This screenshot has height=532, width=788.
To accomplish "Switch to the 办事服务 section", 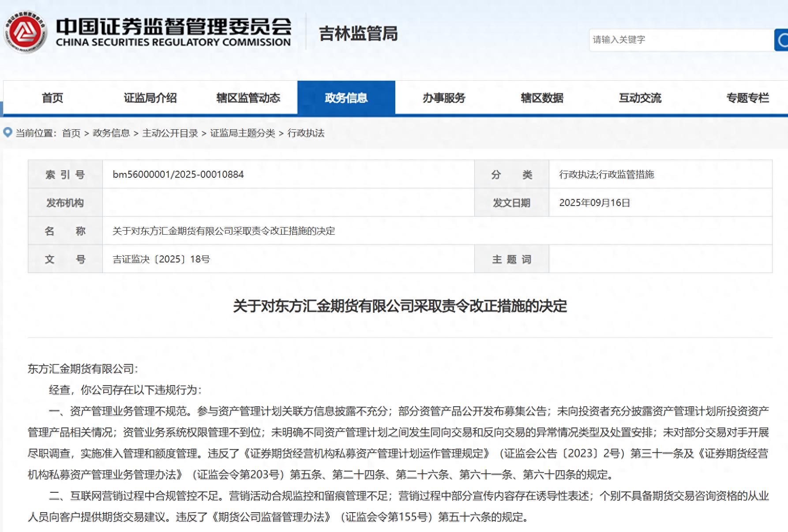I will coord(445,98).
